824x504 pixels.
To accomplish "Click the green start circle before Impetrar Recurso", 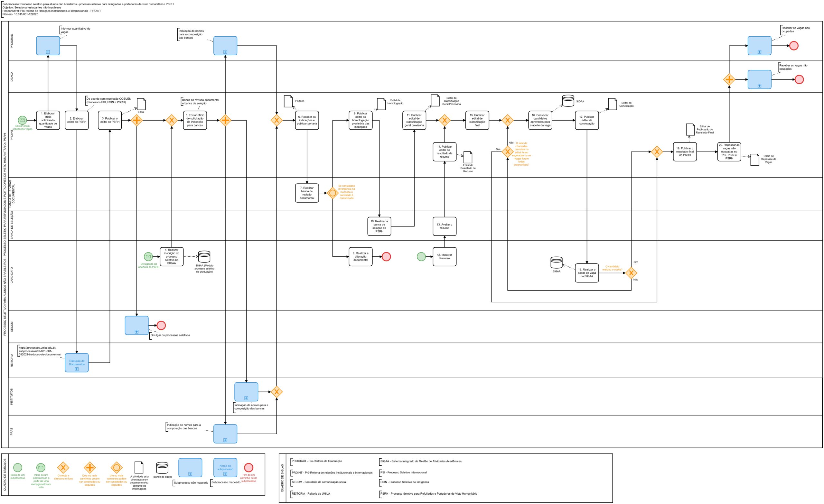I will coord(421,256).
